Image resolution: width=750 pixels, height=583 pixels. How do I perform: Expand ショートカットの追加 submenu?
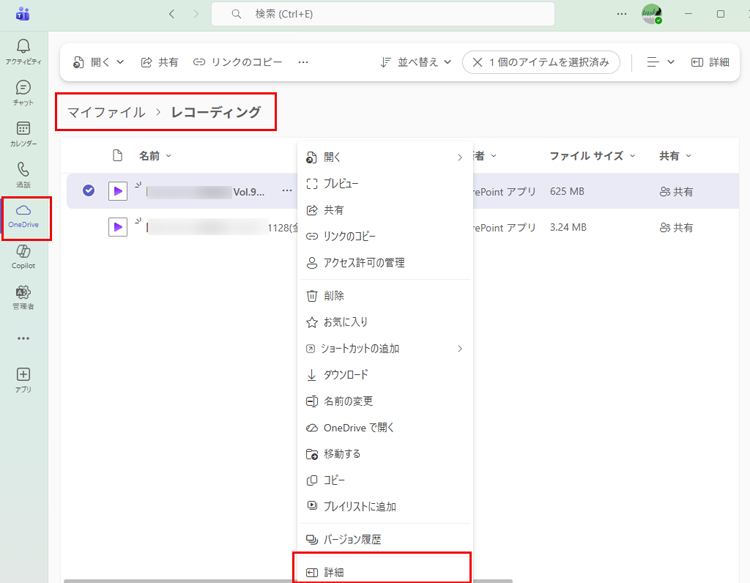point(385,349)
